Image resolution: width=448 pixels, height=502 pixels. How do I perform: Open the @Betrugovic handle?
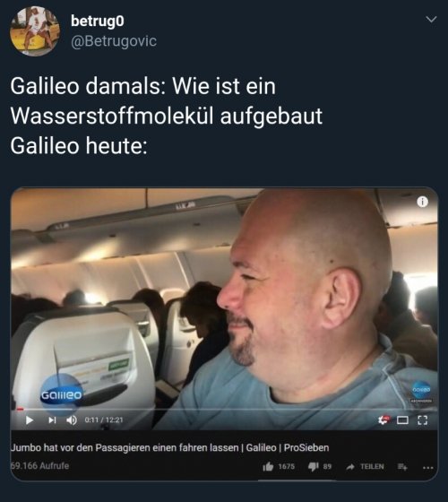click(x=114, y=41)
